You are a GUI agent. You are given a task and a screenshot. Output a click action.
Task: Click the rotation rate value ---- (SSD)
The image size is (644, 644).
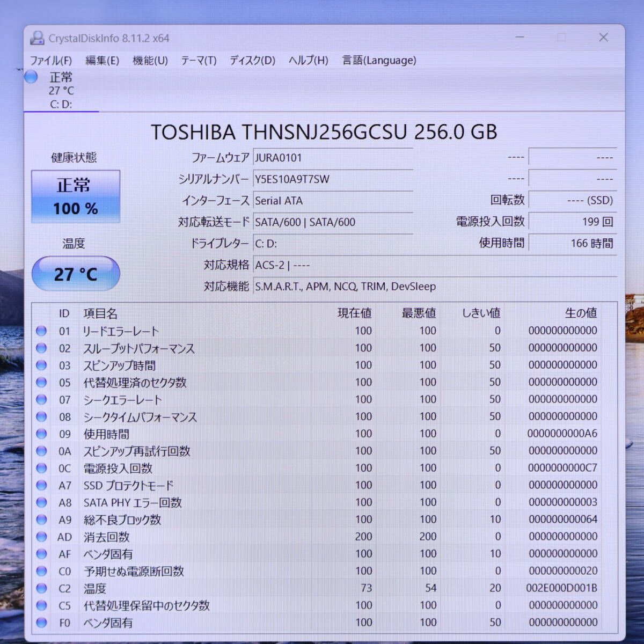pos(573,200)
